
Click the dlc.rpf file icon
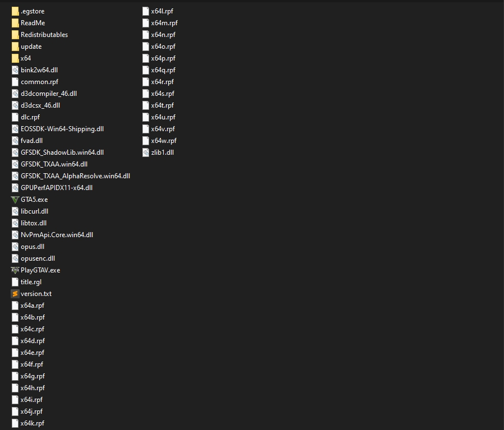click(x=15, y=117)
